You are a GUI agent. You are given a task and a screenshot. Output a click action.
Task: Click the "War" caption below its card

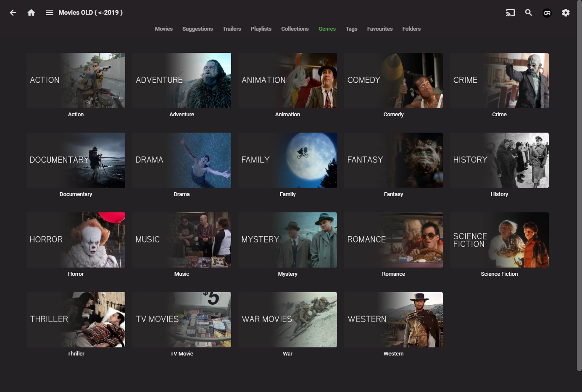(287, 354)
